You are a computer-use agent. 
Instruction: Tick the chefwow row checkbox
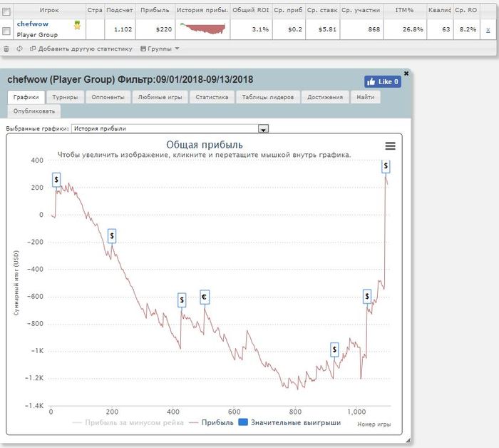[x=6, y=31]
